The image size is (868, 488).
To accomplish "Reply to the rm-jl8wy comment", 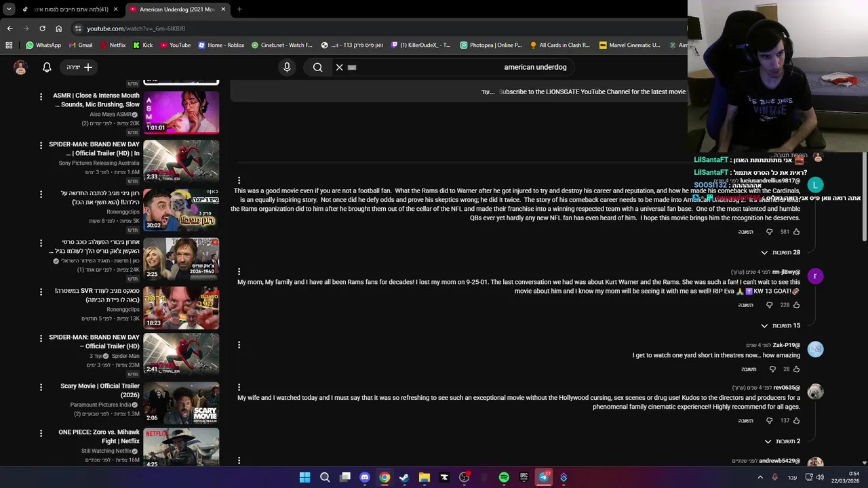I will pos(745,305).
